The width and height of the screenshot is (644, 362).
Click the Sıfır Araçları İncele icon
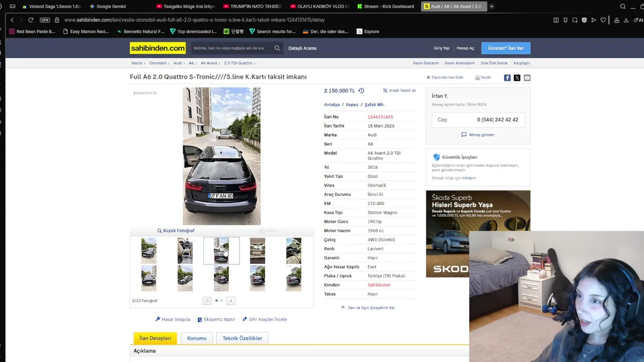pos(245,319)
